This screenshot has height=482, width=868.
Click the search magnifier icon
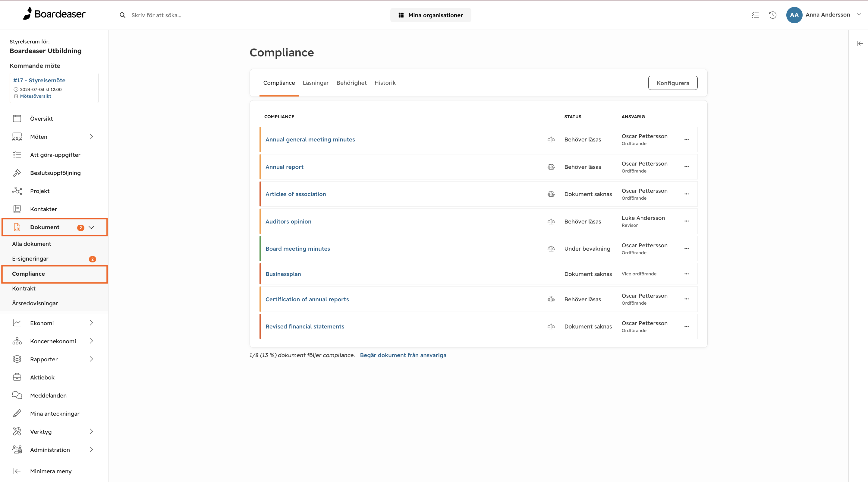point(122,15)
